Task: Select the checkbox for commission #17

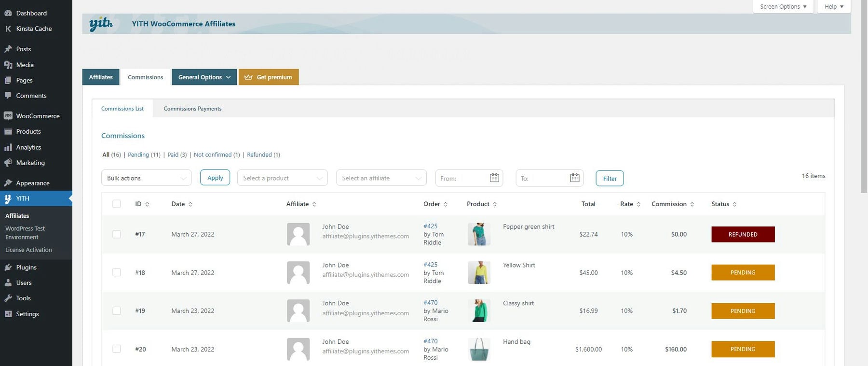Action: point(117,234)
